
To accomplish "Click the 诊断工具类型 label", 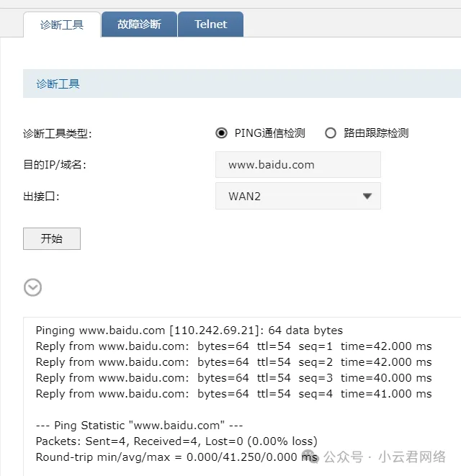I will pyautogui.click(x=58, y=133).
